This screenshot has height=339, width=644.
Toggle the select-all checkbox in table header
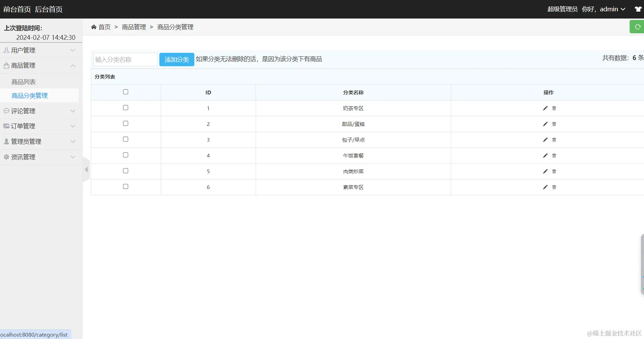[x=125, y=92]
